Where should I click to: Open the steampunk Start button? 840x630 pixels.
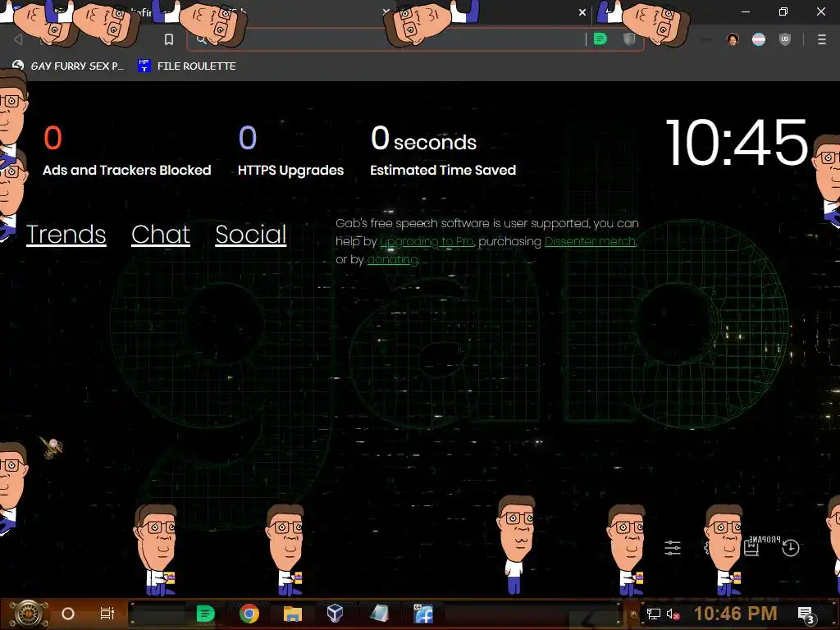(29, 614)
